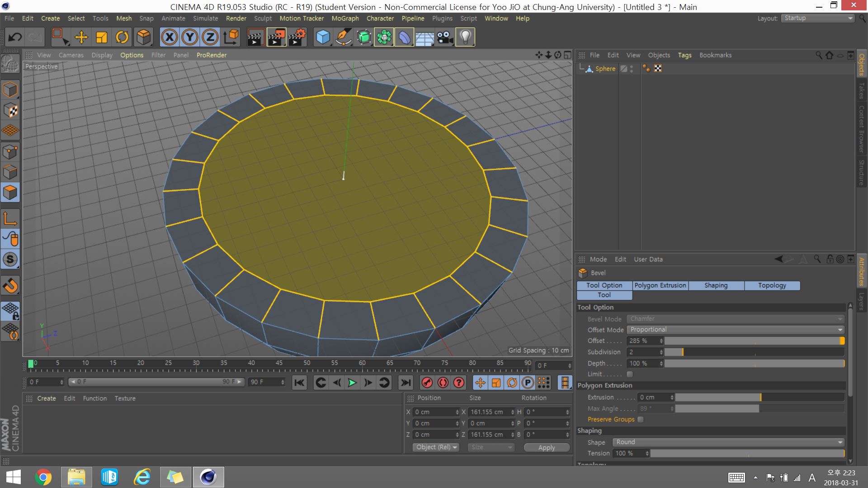
Task: Open the spline pen tool
Action: [x=344, y=37]
